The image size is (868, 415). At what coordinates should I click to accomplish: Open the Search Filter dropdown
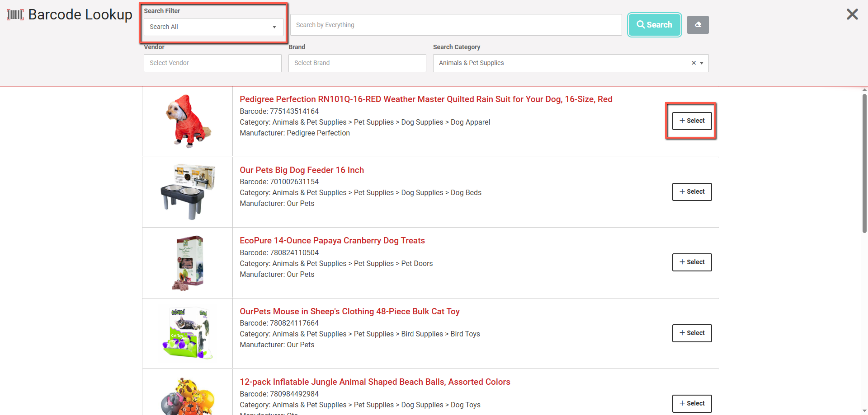pos(213,27)
